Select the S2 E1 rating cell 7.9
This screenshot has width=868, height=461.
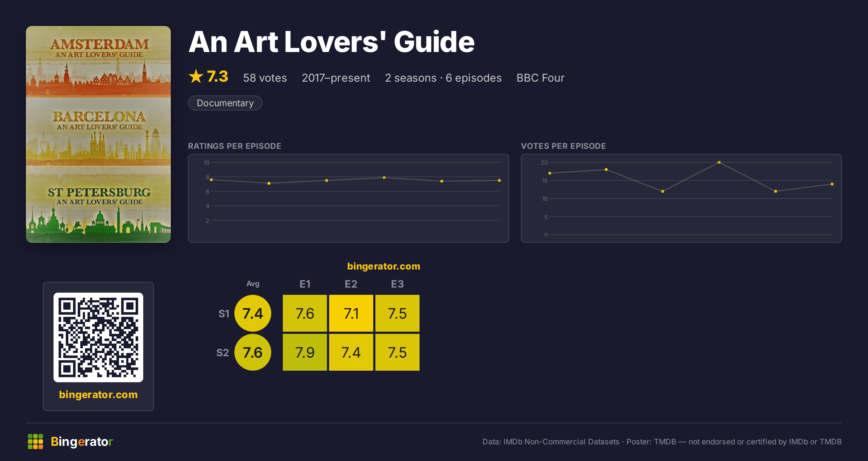pos(305,352)
